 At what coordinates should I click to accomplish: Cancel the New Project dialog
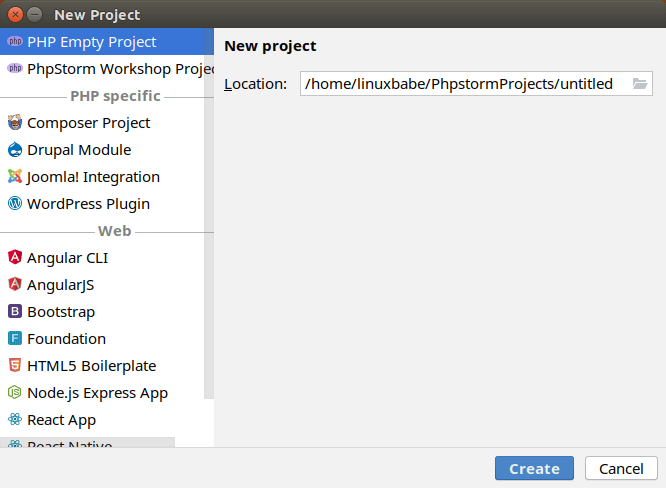click(621, 469)
